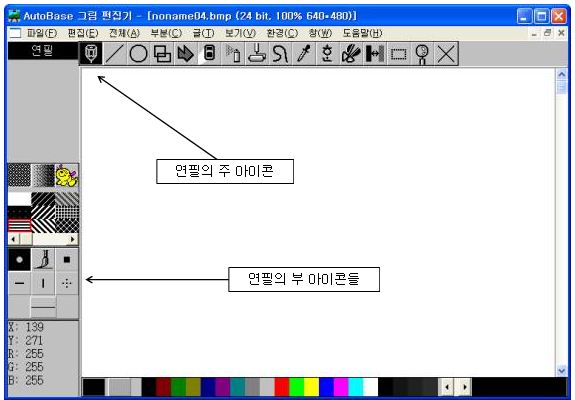
Task: Toggle horizontal dash brush tip option
Action: tap(19, 283)
